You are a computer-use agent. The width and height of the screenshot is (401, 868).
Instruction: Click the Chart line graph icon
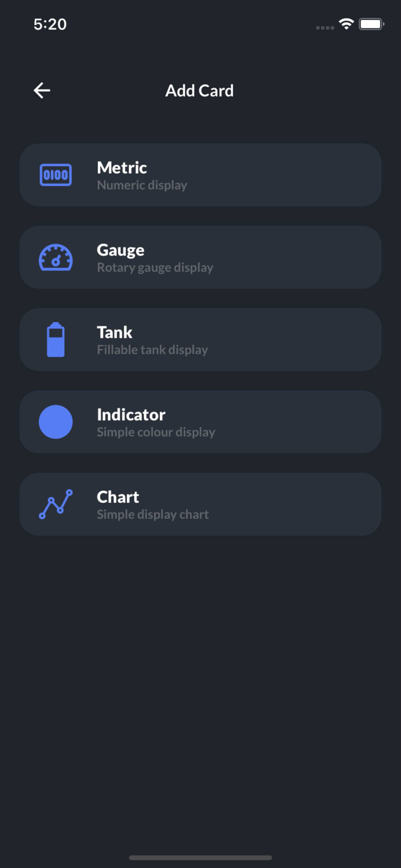tap(56, 504)
